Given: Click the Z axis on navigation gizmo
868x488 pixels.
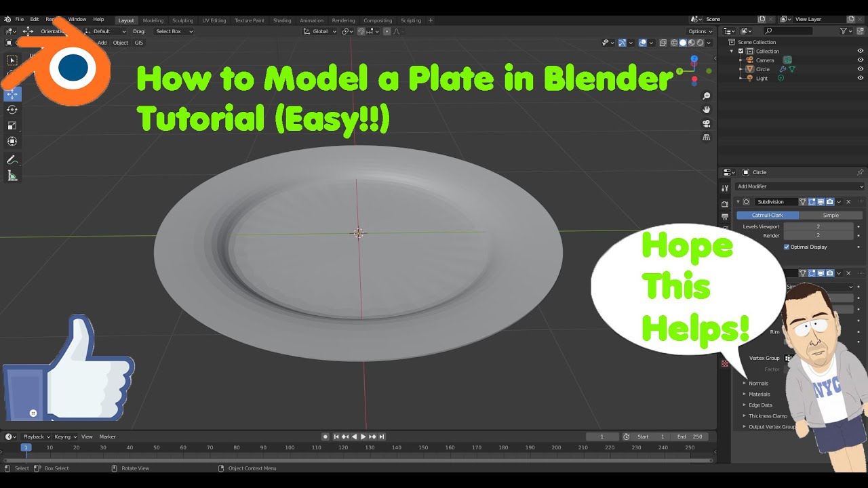Looking at the screenshot, I should tap(694, 59).
